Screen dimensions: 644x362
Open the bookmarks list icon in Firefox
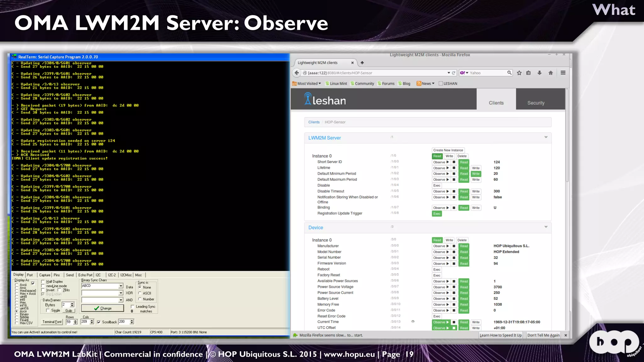[x=529, y=73]
